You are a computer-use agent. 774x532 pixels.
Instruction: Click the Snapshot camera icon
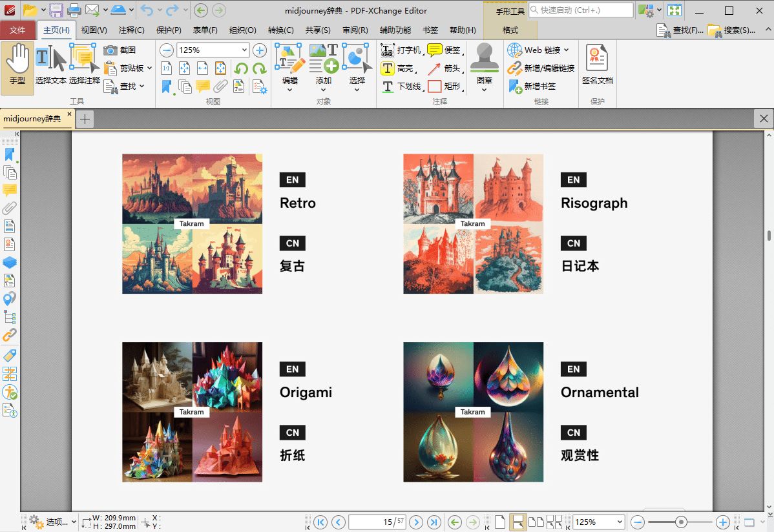click(x=110, y=50)
